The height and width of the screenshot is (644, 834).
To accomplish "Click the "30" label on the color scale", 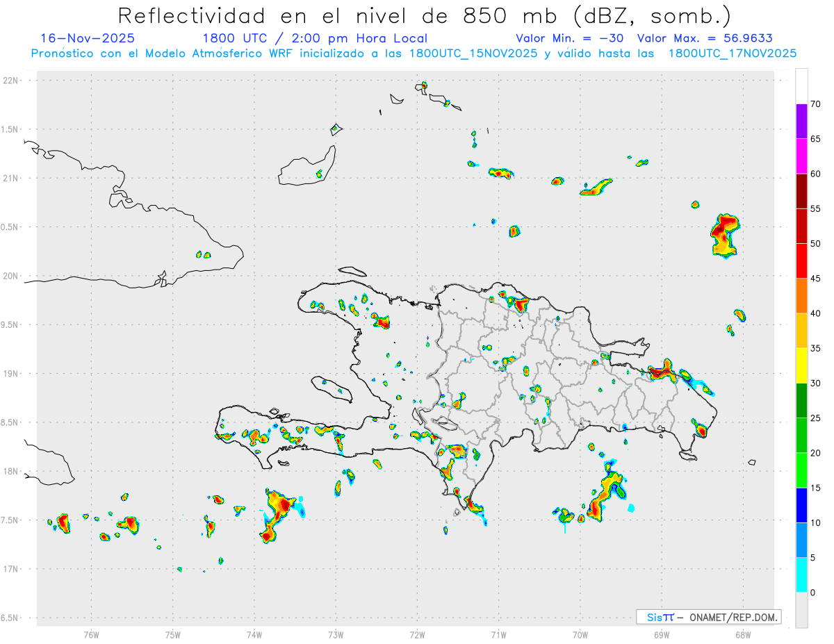I will tap(816, 383).
